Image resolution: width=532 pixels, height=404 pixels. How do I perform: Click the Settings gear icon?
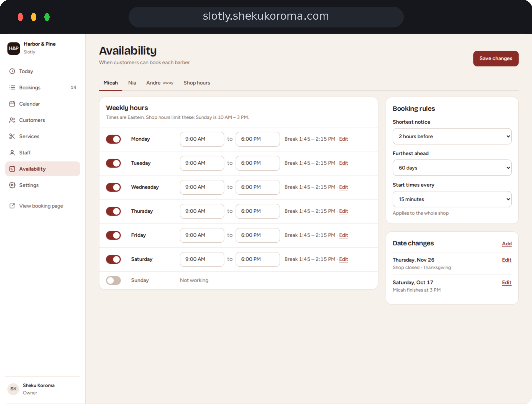[x=12, y=185]
